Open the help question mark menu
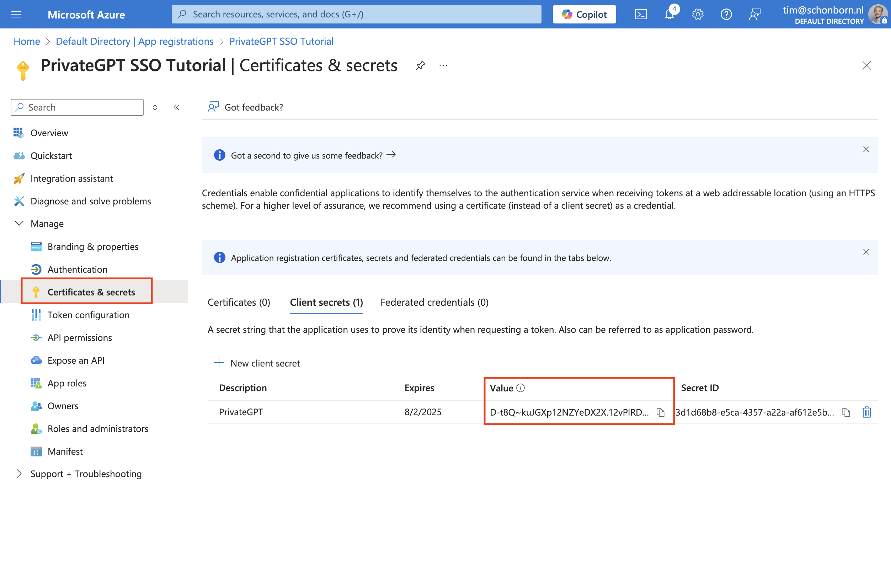Image resolution: width=891 pixels, height=588 pixels. [726, 14]
